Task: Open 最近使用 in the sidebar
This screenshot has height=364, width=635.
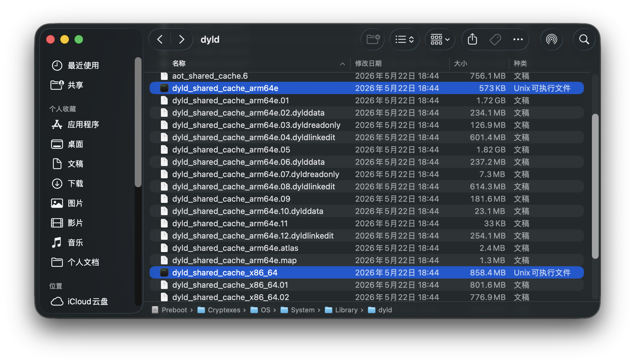Action: tap(75, 65)
